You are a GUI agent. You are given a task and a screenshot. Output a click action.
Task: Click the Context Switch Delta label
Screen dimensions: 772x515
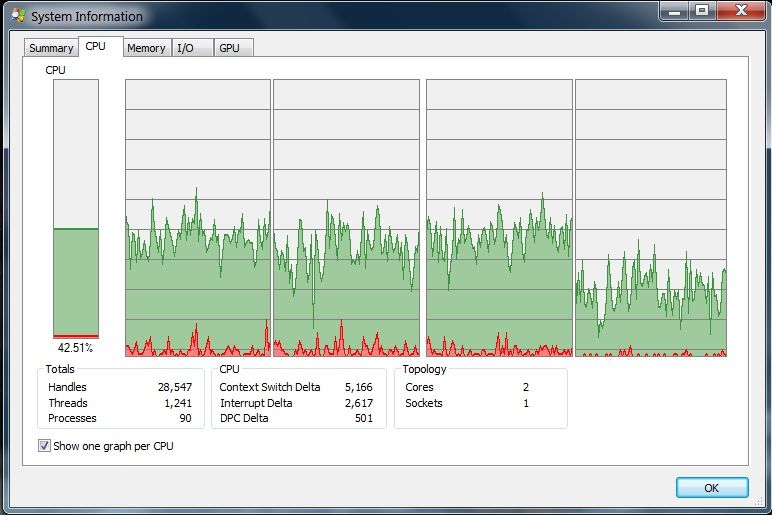(x=270, y=387)
